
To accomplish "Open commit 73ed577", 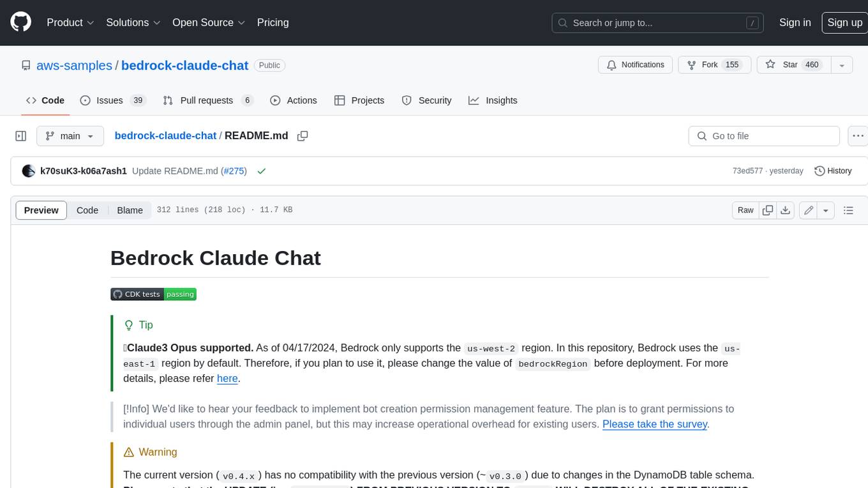I will coord(747,171).
